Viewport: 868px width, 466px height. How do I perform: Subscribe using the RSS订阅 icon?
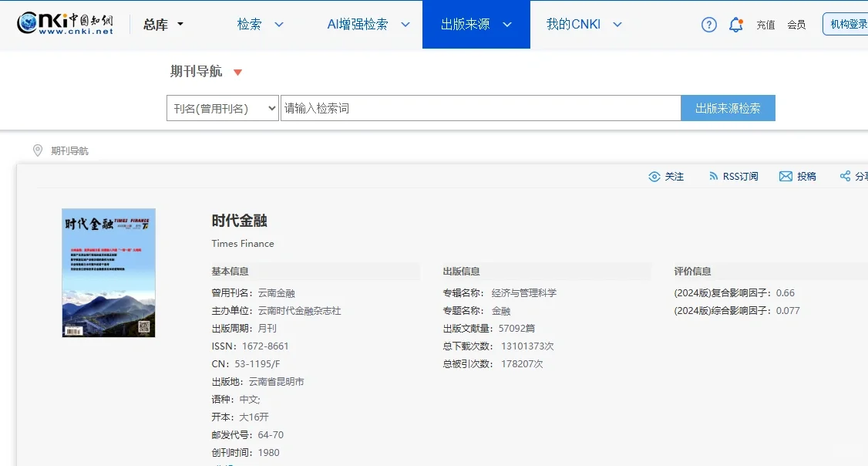(x=732, y=176)
